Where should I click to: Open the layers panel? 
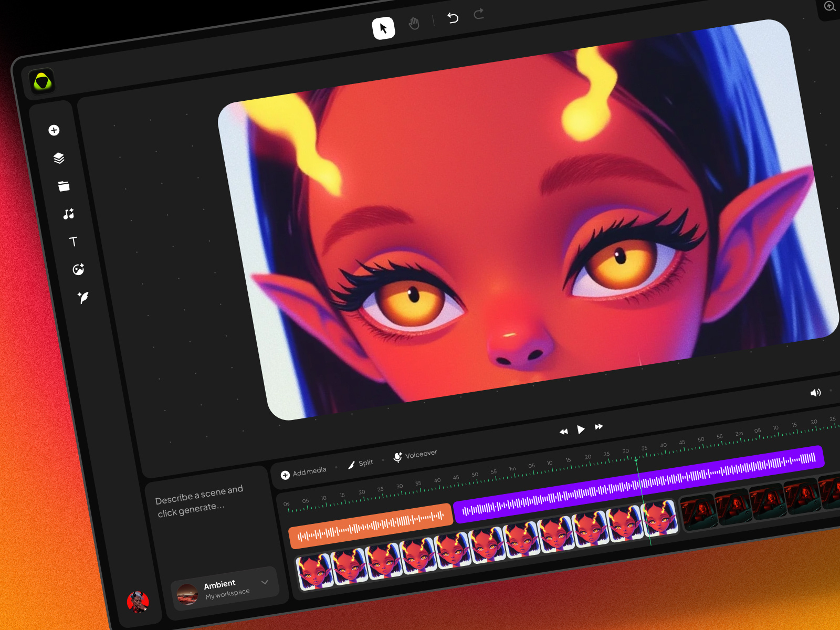coord(59,158)
